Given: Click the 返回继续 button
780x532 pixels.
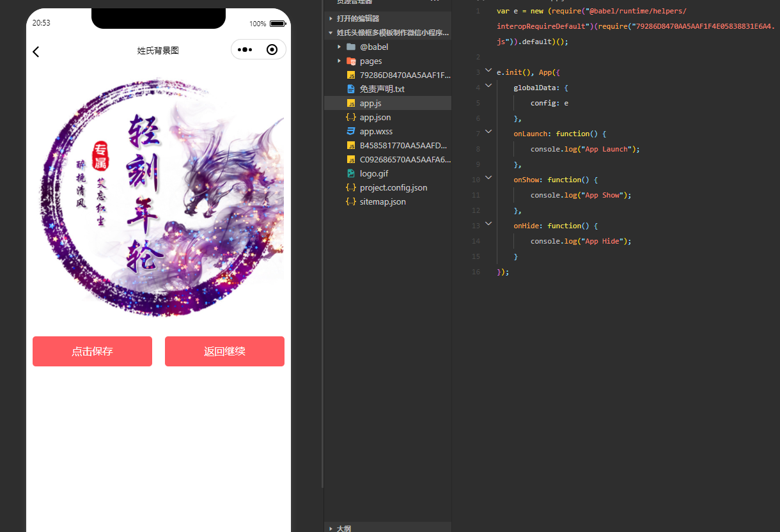Looking at the screenshot, I should tap(224, 352).
